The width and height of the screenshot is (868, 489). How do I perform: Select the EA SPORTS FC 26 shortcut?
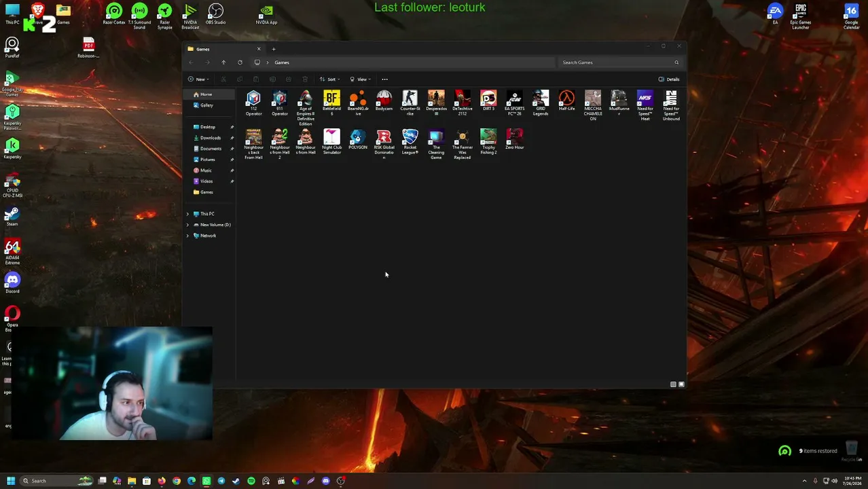tap(514, 103)
